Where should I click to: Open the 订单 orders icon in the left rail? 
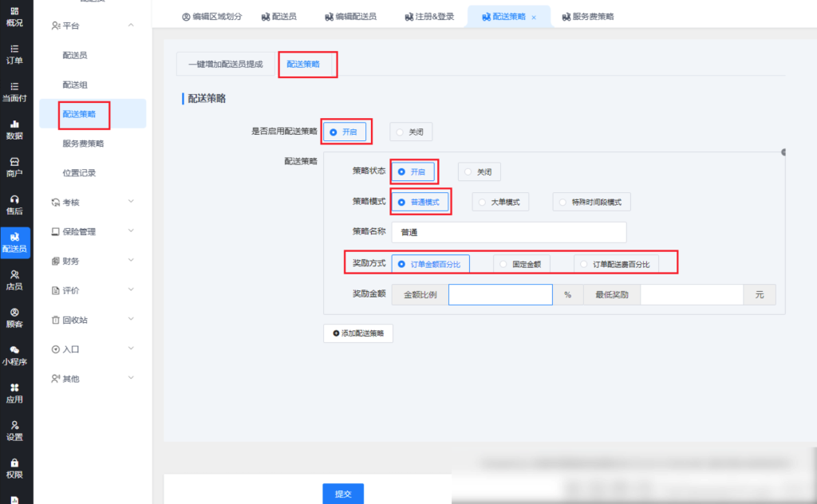[14, 53]
